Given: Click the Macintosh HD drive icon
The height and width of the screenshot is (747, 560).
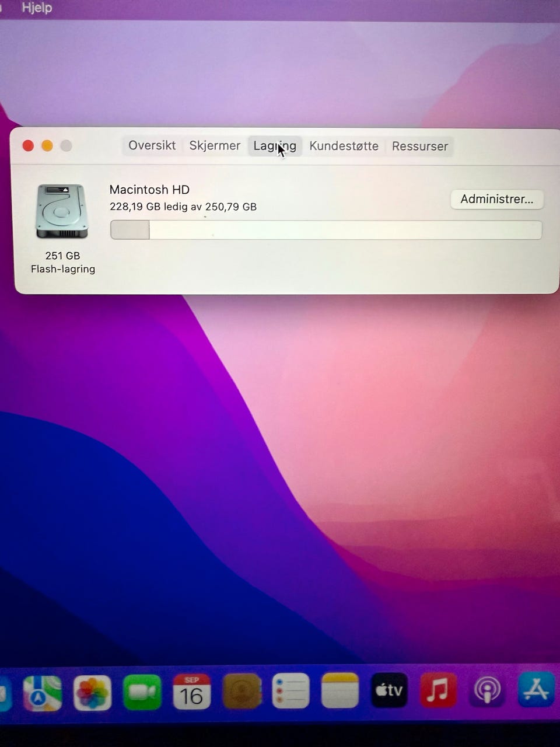Looking at the screenshot, I should point(62,211).
